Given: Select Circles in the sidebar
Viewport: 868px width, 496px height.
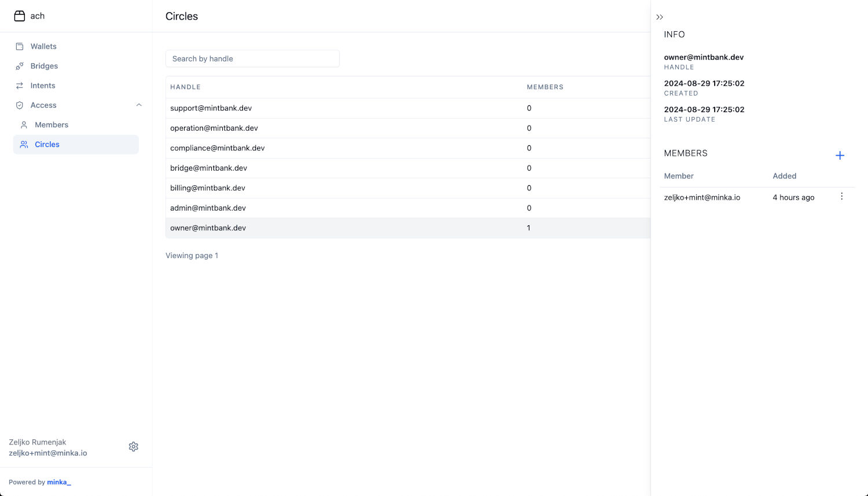Looking at the screenshot, I should click(47, 145).
